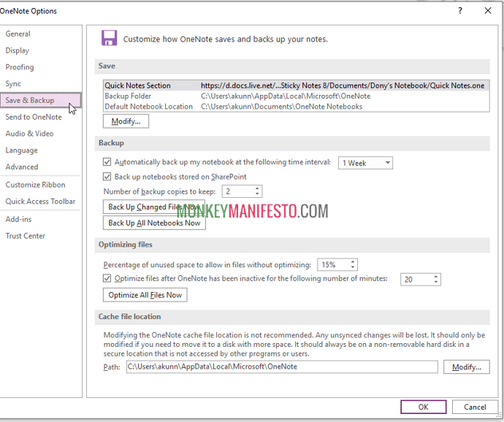Click the help question mark icon

click(x=460, y=11)
